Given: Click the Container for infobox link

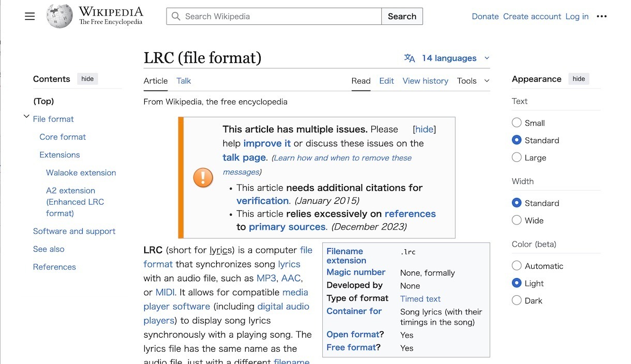Looking at the screenshot, I should pyautogui.click(x=354, y=311).
